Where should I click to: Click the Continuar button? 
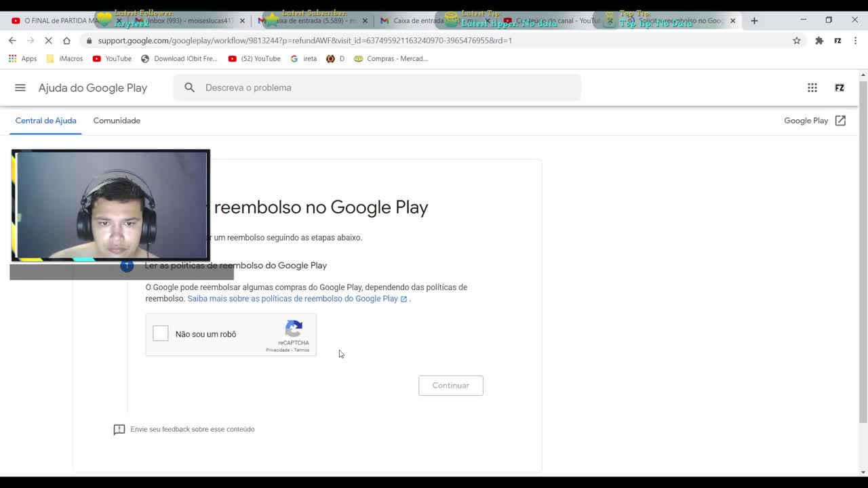451,386
